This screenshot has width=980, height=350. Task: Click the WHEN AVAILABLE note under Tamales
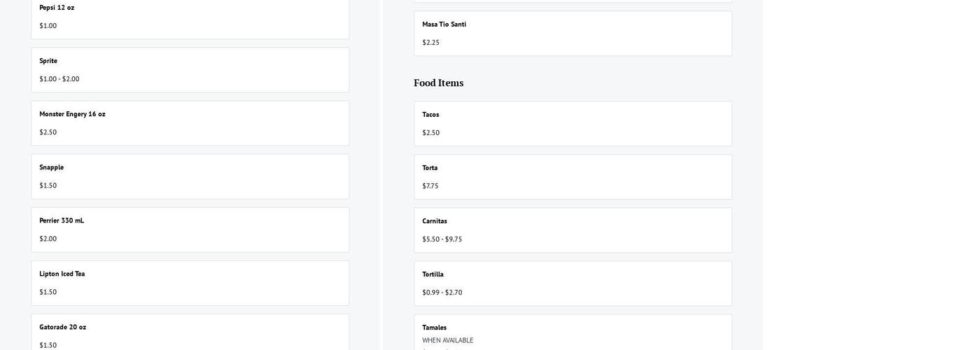tap(447, 340)
